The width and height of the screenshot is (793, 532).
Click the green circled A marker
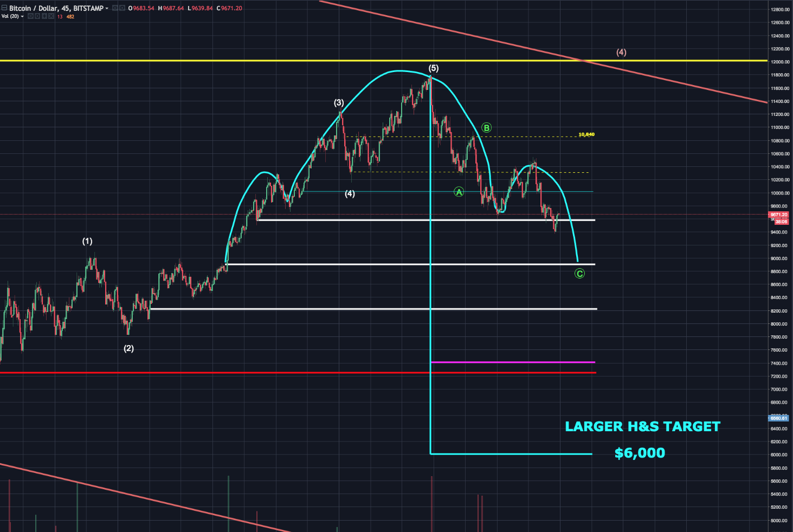click(x=459, y=192)
